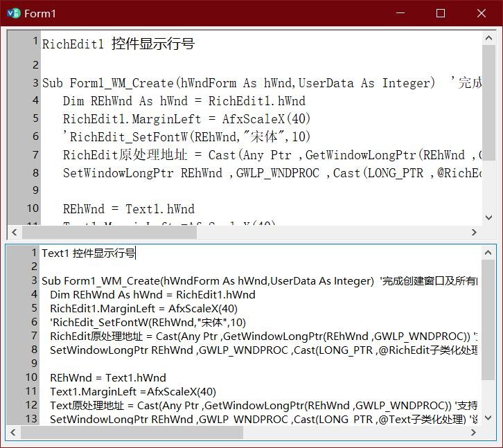
Task: Click the Text1 horizontal scrollbar thumb
Action: 132,433
